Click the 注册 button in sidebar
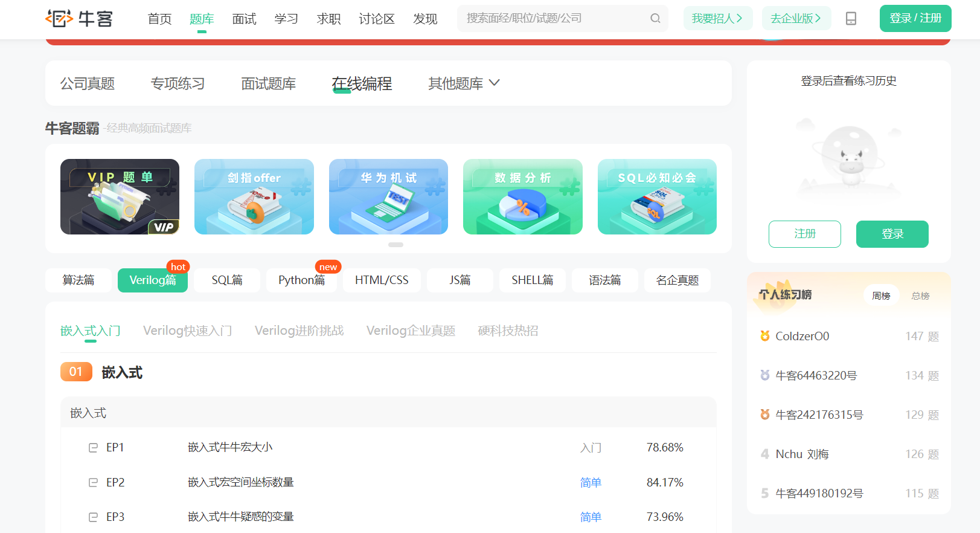 [805, 234]
